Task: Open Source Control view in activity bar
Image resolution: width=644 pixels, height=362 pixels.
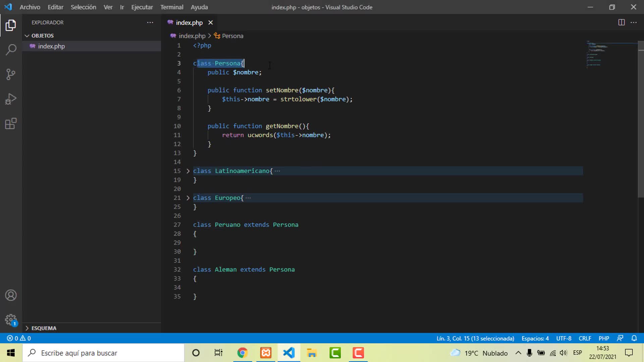Action: pyautogui.click(x=11, y=74)
